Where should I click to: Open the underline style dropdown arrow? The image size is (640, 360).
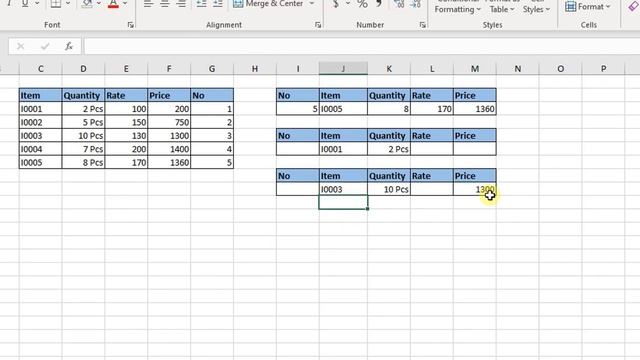click(x=37, y=4)
